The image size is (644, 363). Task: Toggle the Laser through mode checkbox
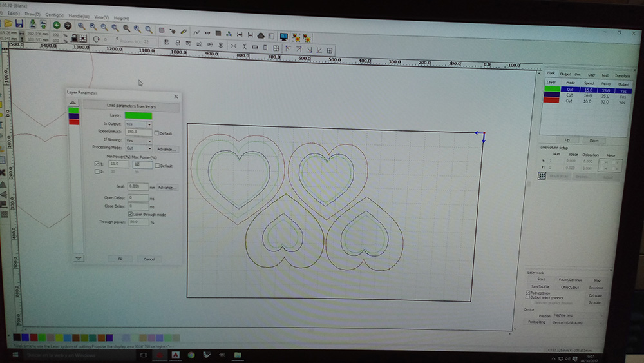click(130, 214)
